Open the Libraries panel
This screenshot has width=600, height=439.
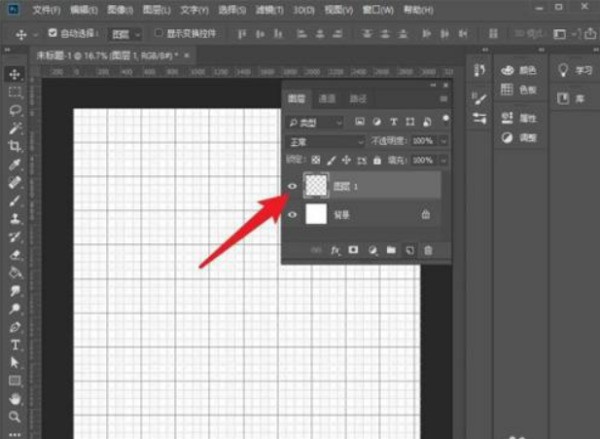click(571, 99)
